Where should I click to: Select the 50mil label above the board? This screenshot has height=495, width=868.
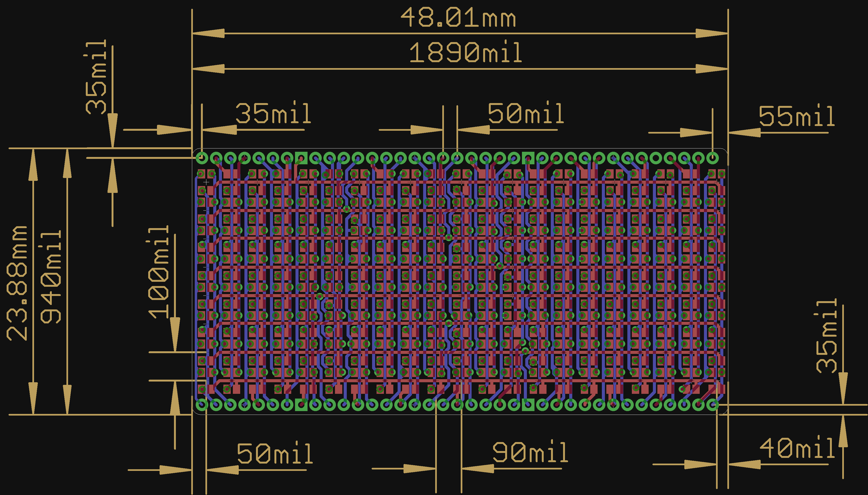[526, 113]
